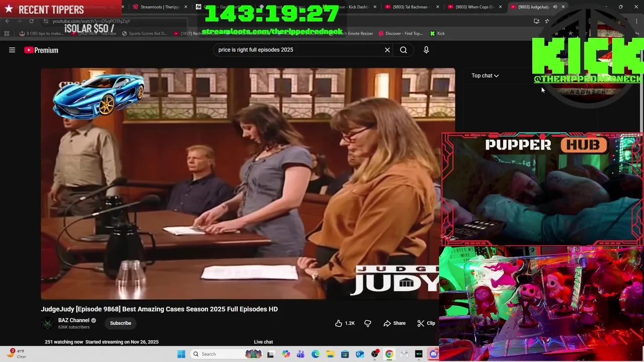The height and width of the screenshot is (362, 644).
Task: Open the 8 OBS tips bookmark
Action: tap(41, 34)
